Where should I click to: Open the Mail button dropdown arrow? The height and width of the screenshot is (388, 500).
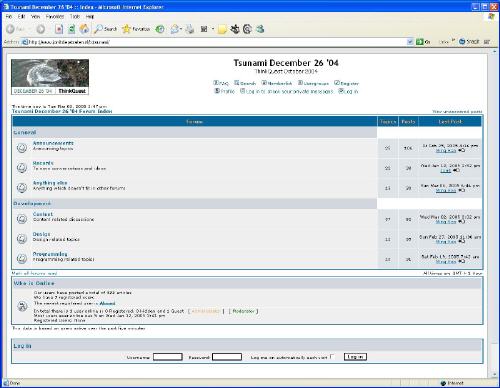pyautogui.click(x=181, y=29)
